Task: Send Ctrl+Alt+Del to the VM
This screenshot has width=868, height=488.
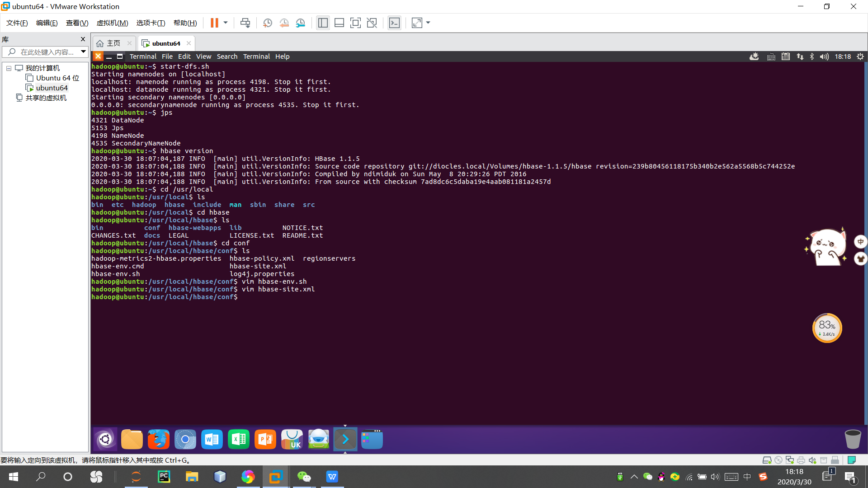Action: (245, 23)
